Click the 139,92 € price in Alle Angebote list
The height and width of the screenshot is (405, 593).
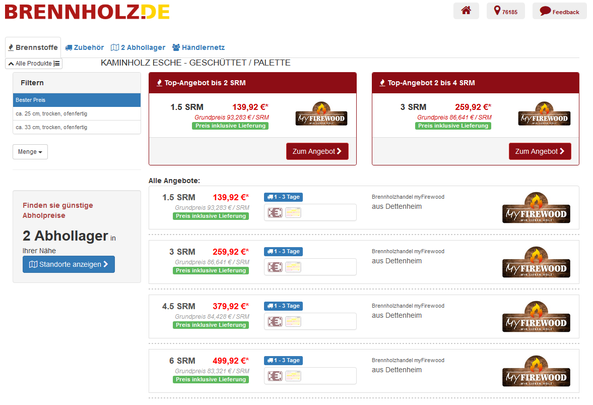pyautogui.click(x=231, y=197)
